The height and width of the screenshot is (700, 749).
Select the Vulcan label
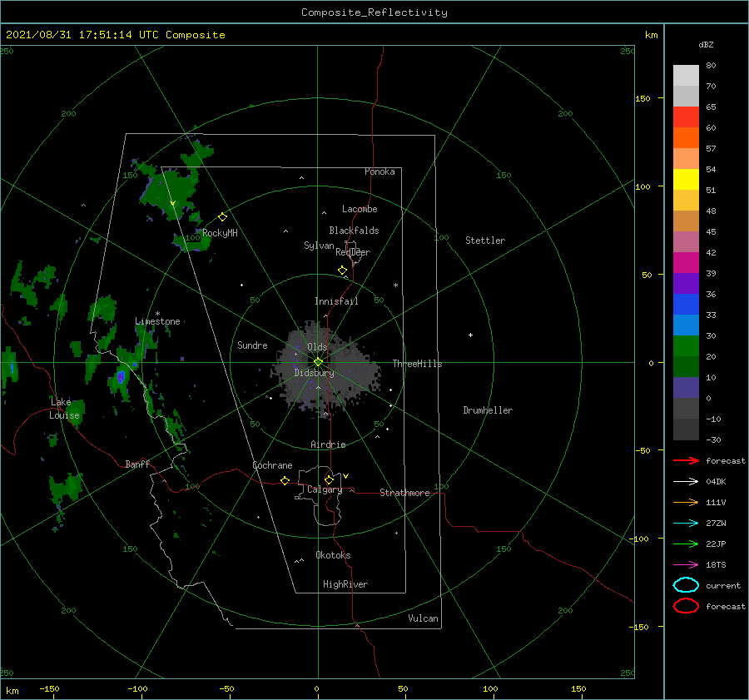tap(424, 618)
